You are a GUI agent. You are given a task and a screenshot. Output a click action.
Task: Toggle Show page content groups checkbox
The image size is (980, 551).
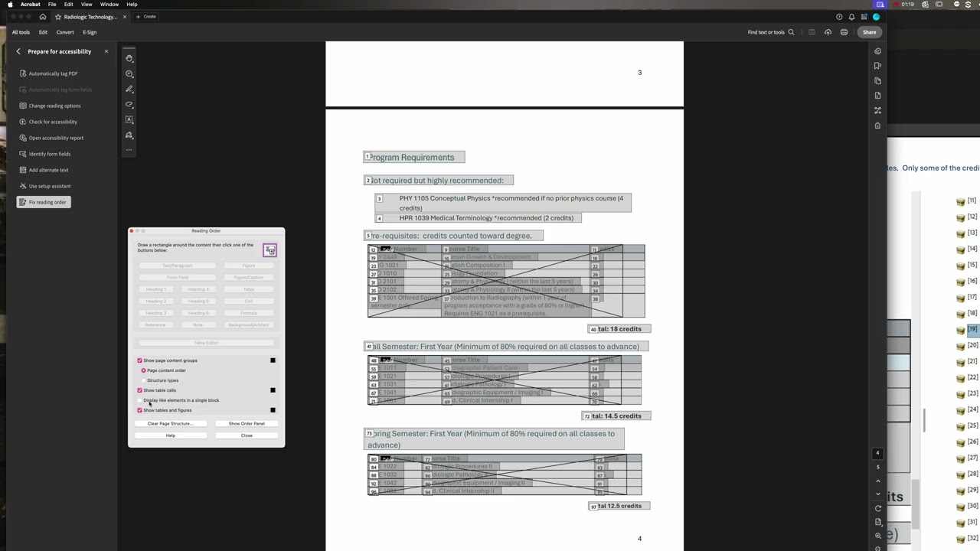[140, 360]
